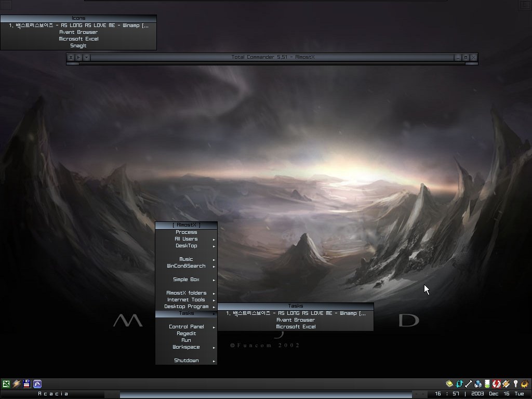Click SnagIt in the Icons panel
The height and width of the screenshot is (399, 532).
click(x=78, y=46)
